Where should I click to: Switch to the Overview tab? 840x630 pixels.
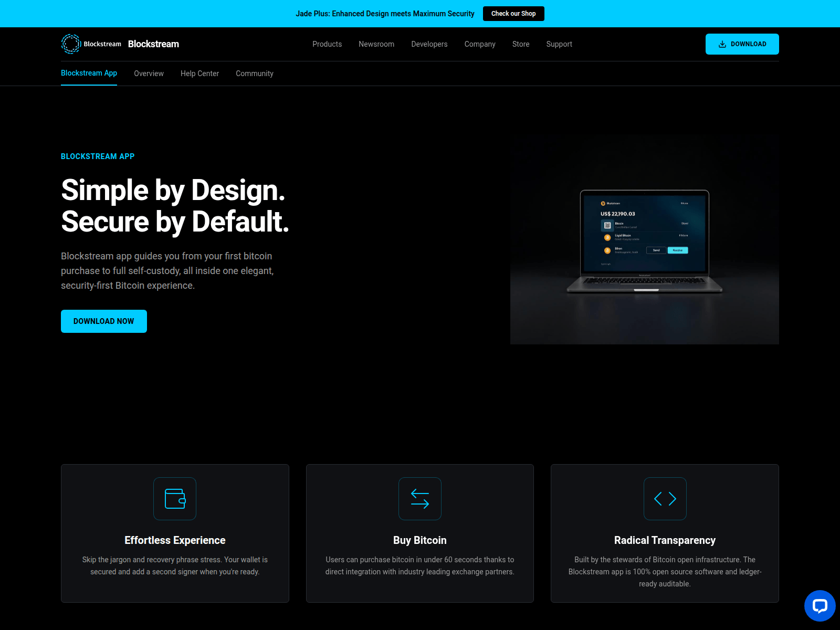(149, 73)
